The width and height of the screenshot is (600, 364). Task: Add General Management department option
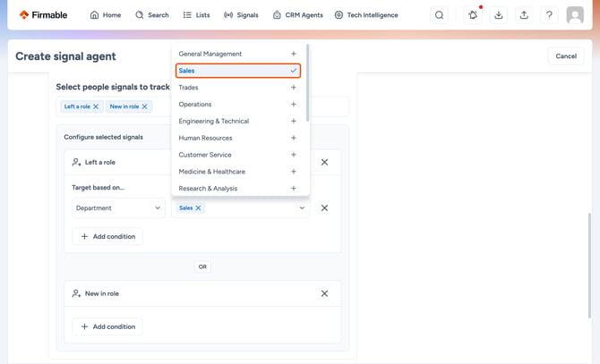[294, 54]
